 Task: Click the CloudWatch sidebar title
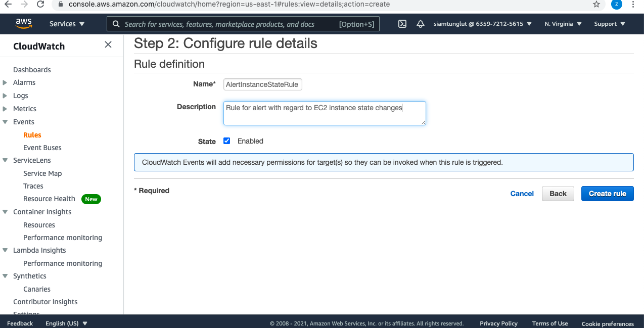tap(39, 46)
